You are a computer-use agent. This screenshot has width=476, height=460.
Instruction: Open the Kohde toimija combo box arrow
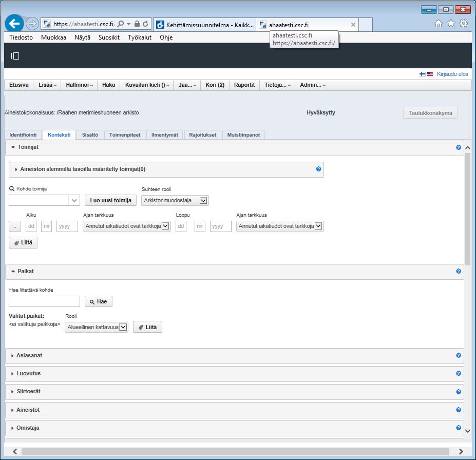[74, 201]
